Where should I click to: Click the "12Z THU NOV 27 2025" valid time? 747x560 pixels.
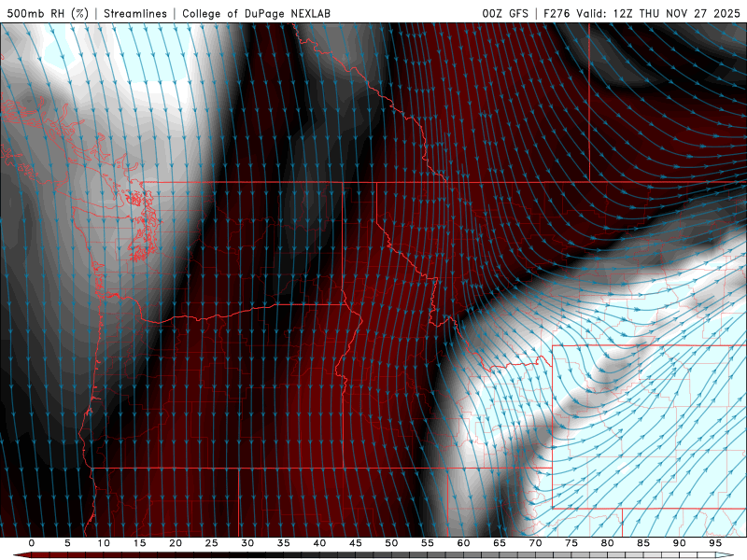pos(676,13)
